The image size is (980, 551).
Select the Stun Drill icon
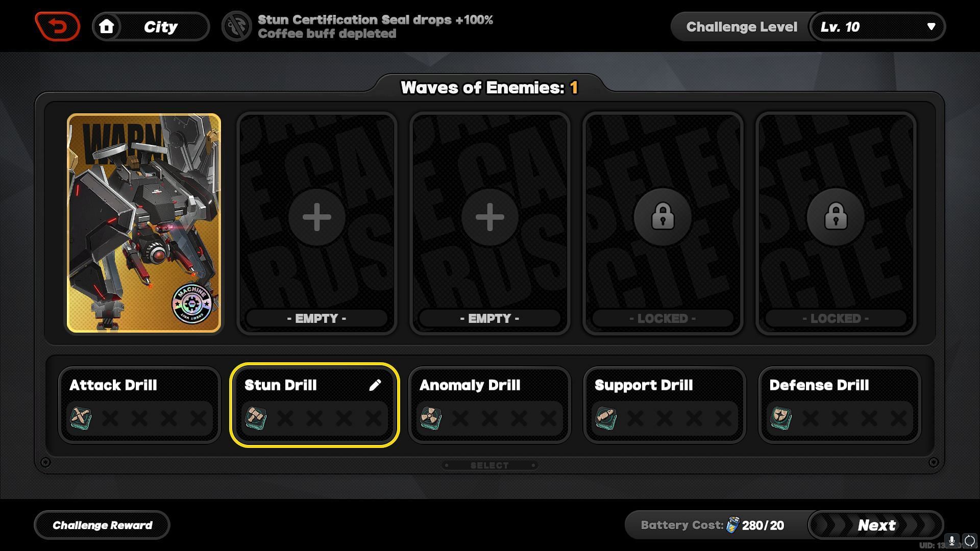[256, 418]
